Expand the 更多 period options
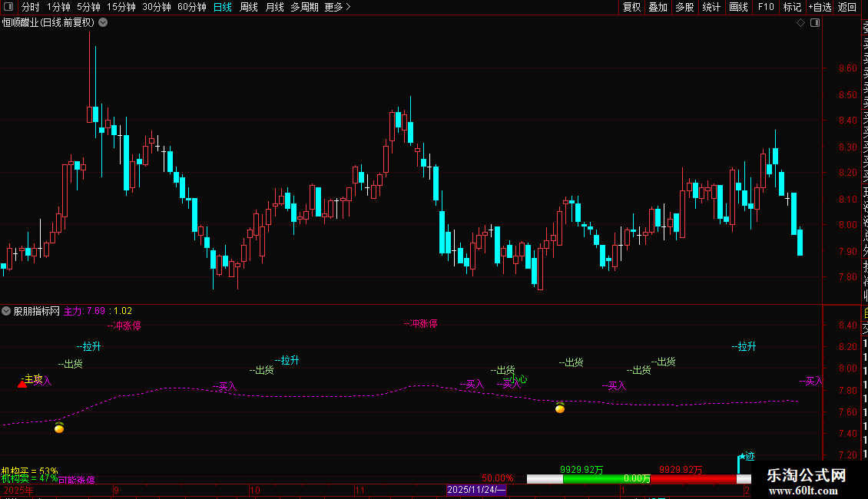Screen dimensions: 868x499 [x=338, y=7]
